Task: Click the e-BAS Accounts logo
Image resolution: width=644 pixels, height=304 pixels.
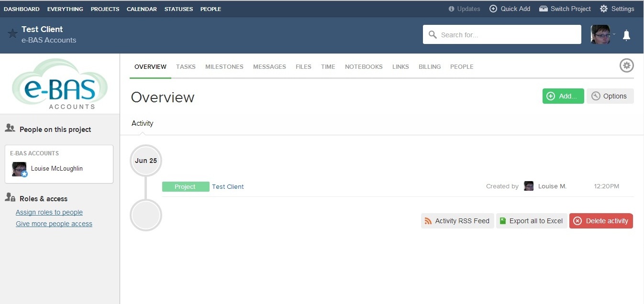Action: (60, 84)
